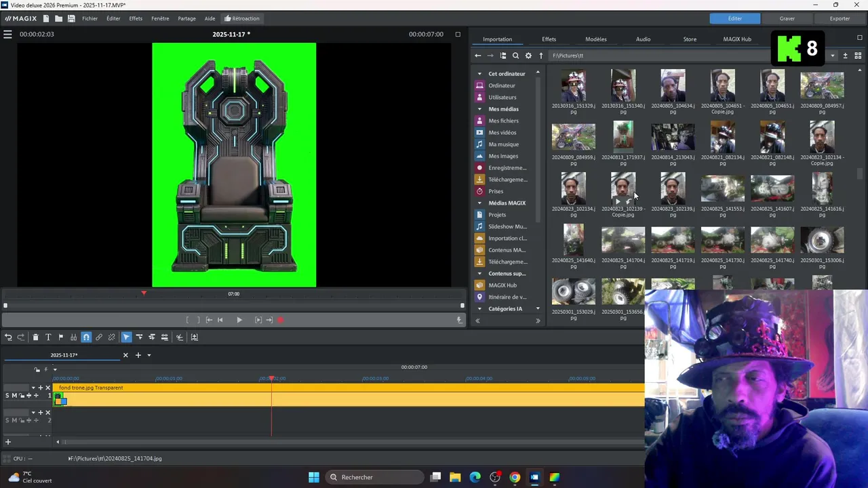
Task: Collapse the Contenus sup... section
Action: coord(479,273)
